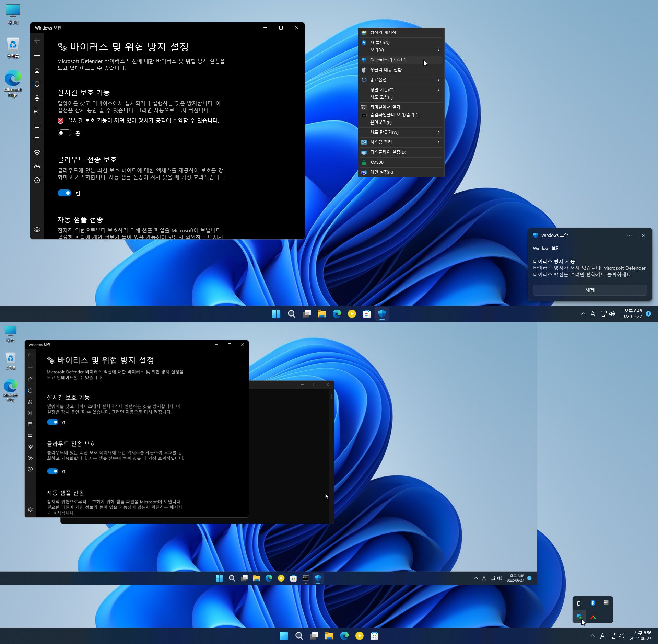
Task: Turn off 실시간 보호 기능 in smaller Windows 보안 window
Action: (x=52, y=422)
